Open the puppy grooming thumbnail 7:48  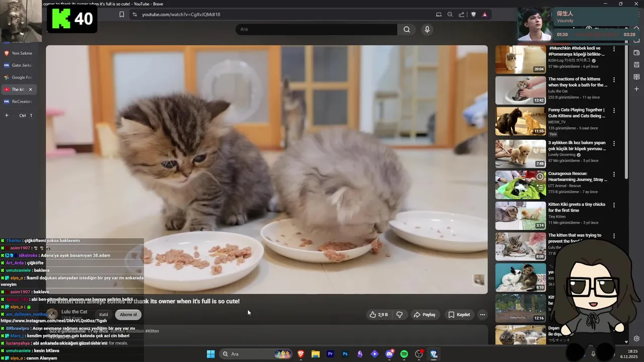pos(521,154)
